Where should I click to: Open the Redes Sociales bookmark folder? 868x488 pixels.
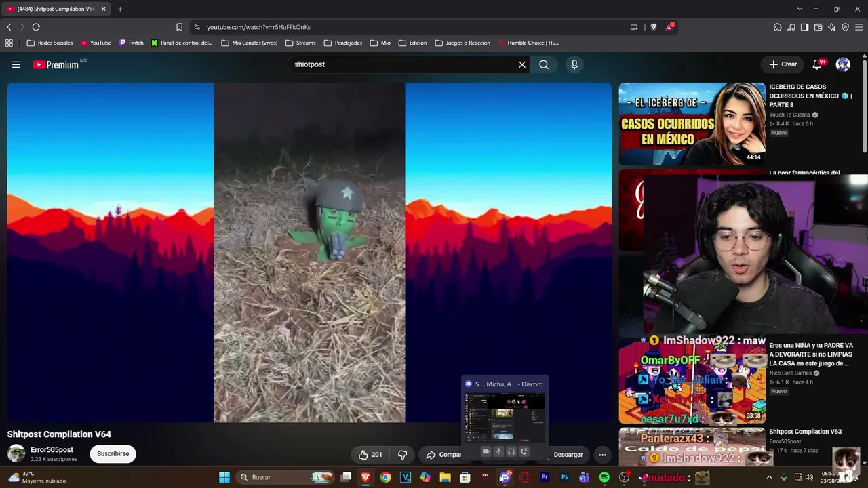(x=50, y=43)
